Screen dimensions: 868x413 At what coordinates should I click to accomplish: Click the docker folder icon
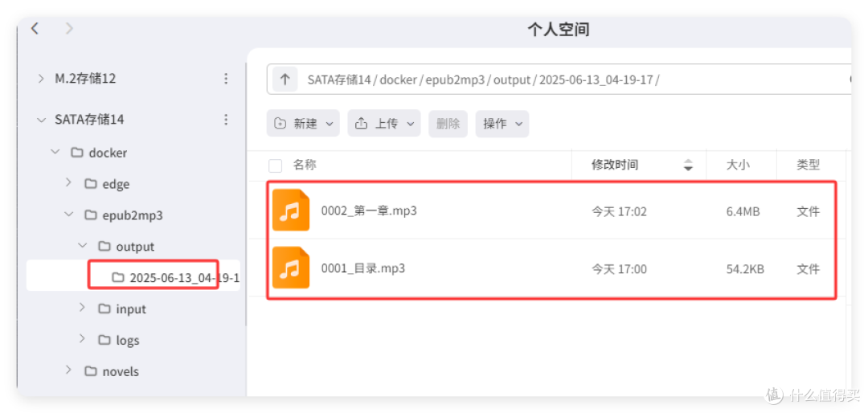(x=77, y=152)
